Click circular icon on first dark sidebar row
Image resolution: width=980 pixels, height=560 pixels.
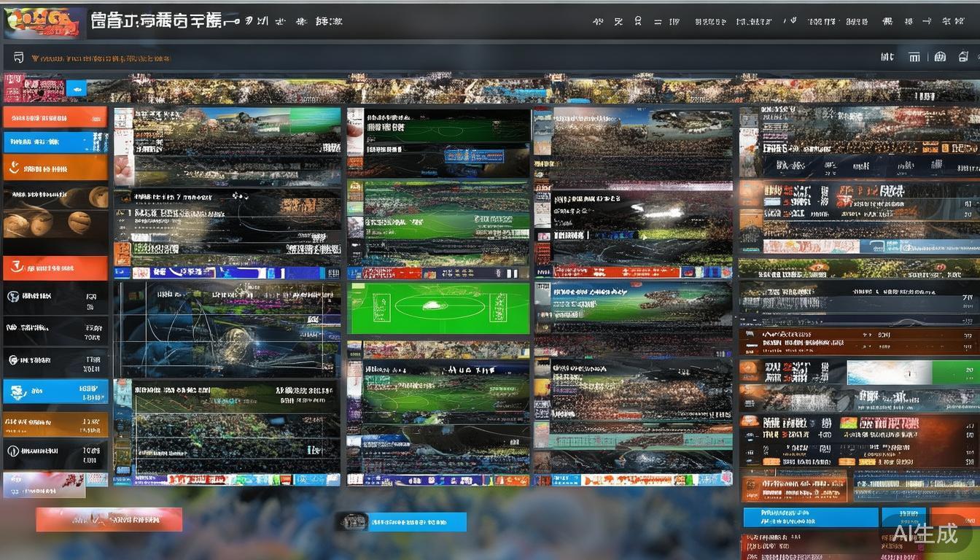(x=13, y=297)
